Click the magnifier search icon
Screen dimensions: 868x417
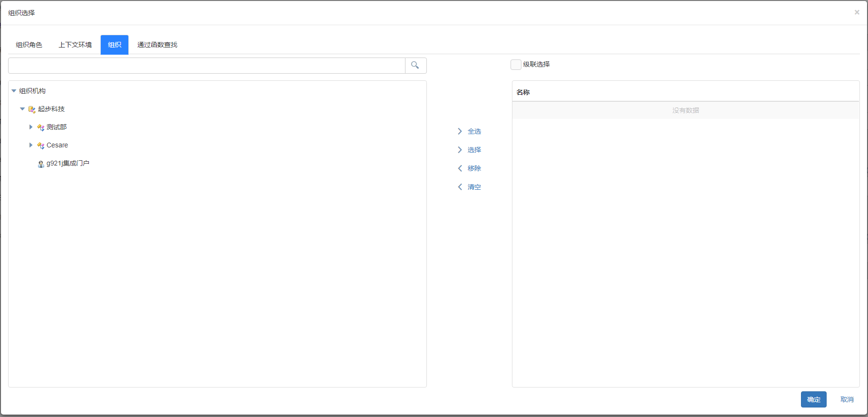coord(415,66)
